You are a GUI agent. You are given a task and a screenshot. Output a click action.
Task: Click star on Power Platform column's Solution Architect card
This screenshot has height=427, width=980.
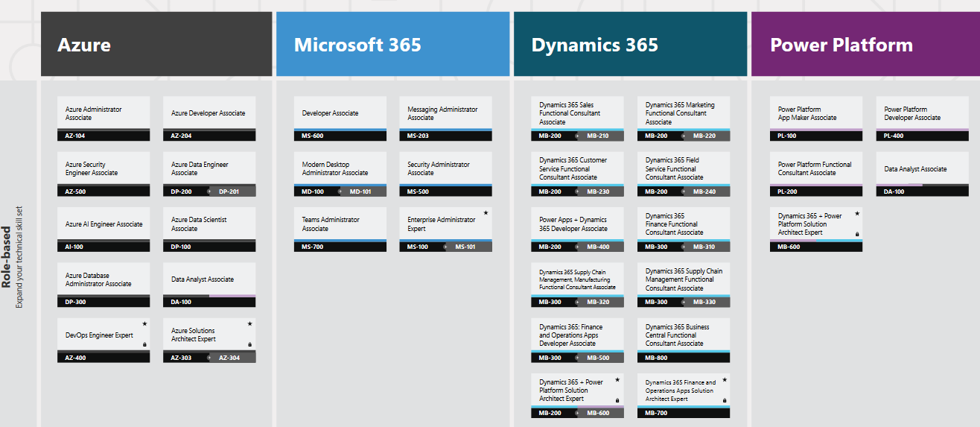[857, 213]
